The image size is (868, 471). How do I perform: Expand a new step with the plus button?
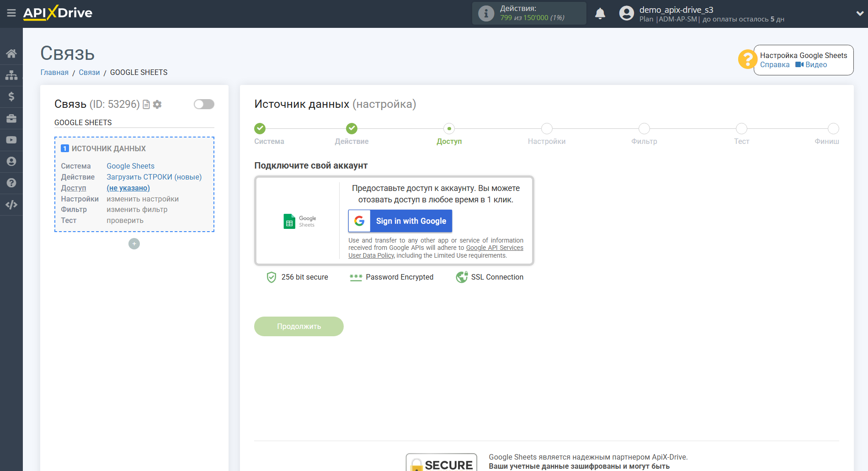tap(134, 243)
